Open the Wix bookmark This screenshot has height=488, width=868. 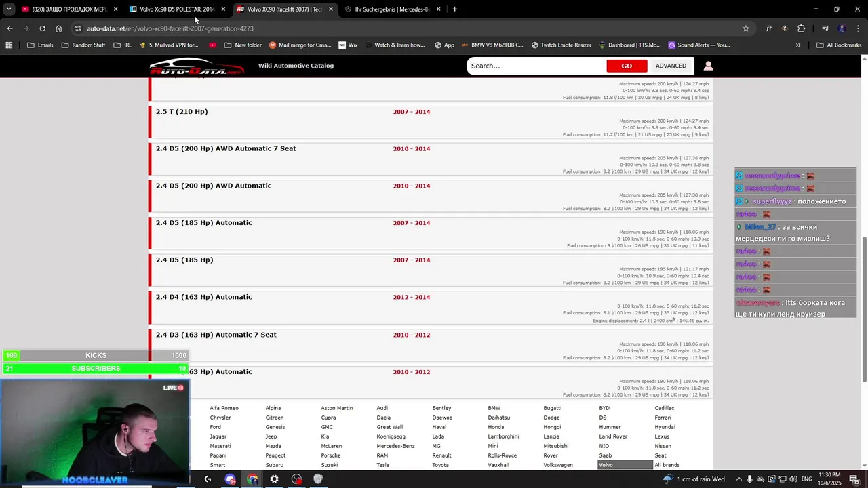coord(347,45)
